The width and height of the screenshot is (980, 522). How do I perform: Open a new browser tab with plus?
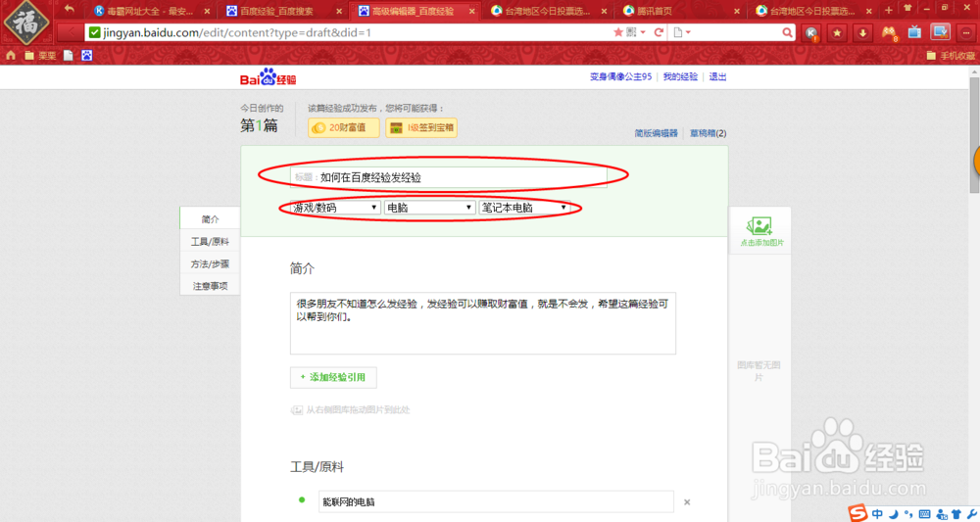(x=888, y=10)
